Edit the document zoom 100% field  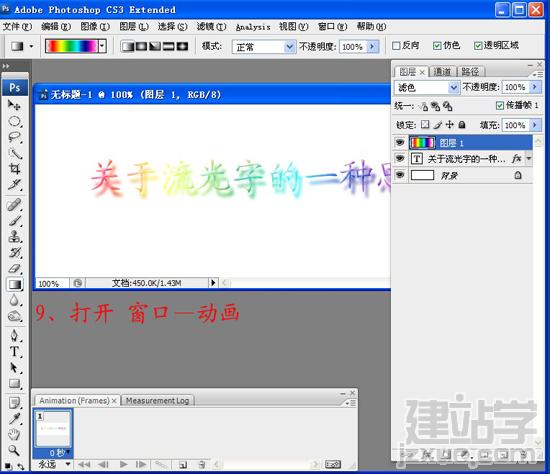52,283
